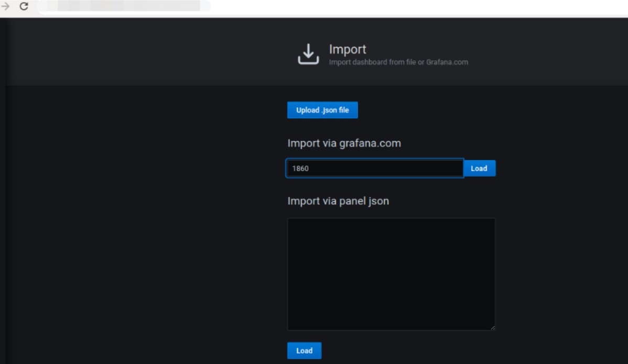Click the browser address bar
This screenshot has width=628, height=364.
click(x=121, y=7)
